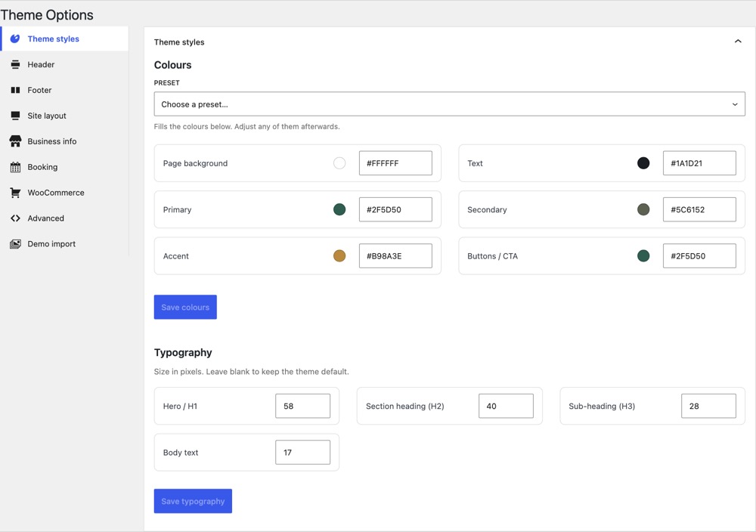756x532 pixels.
Task: Click the Business info store icon
Action: (x=15, y=141)
